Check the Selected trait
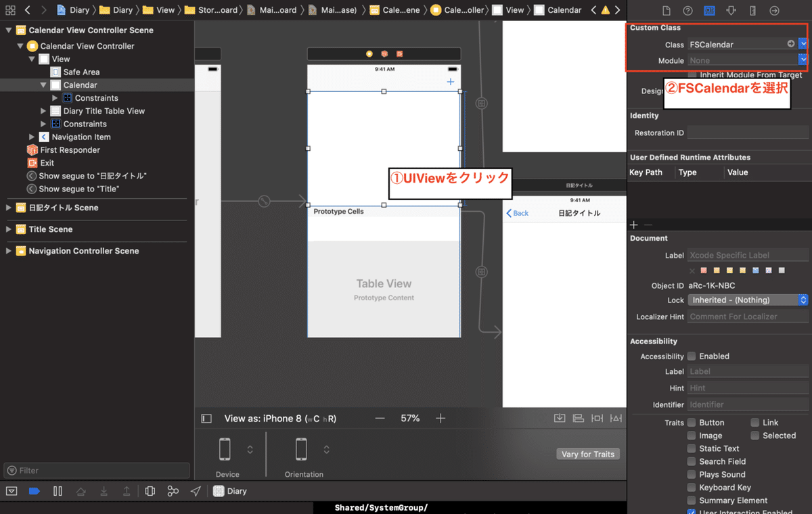 coord(754,436)
